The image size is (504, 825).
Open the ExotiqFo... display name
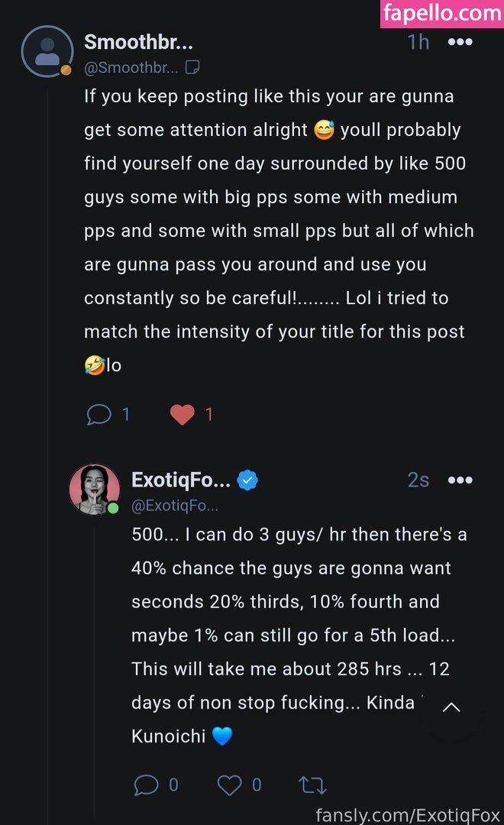181,480
